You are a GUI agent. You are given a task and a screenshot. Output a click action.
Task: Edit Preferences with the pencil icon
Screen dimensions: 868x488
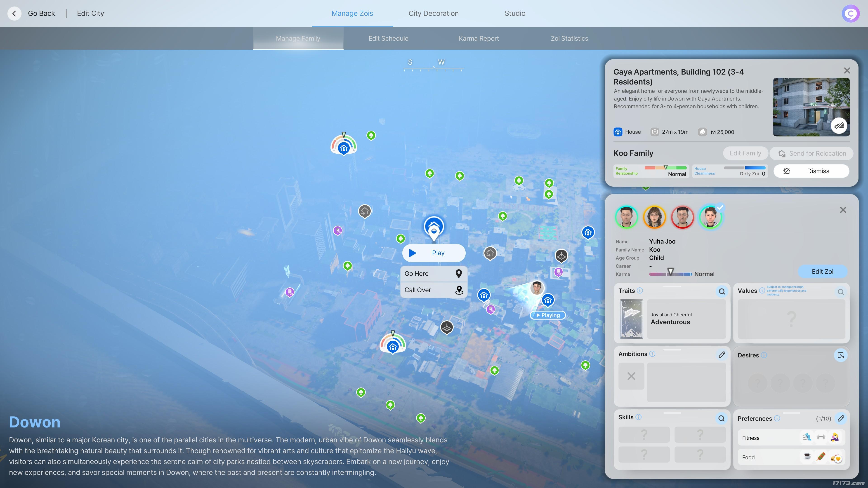[841, 418]
